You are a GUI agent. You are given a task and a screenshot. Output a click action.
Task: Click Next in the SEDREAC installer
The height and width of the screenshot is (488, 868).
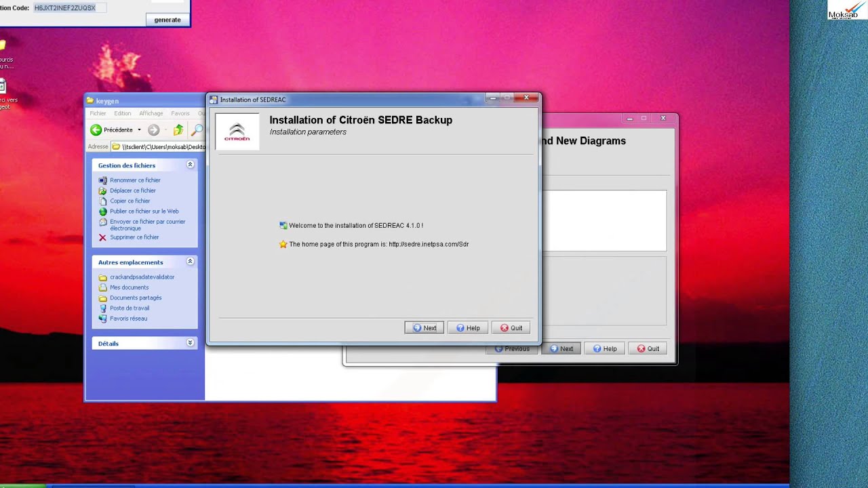(425, 328)
